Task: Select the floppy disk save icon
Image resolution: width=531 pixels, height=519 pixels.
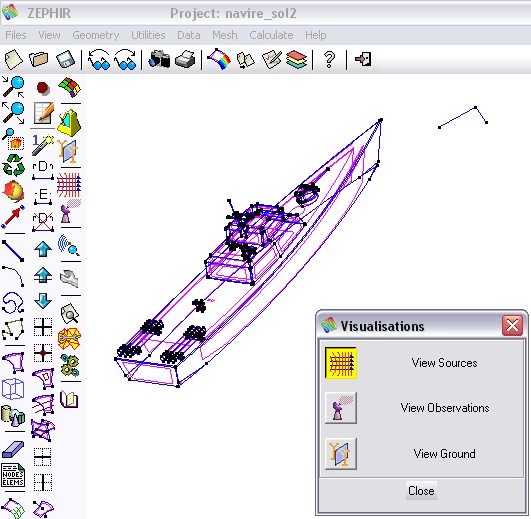Action: point(65,60)
